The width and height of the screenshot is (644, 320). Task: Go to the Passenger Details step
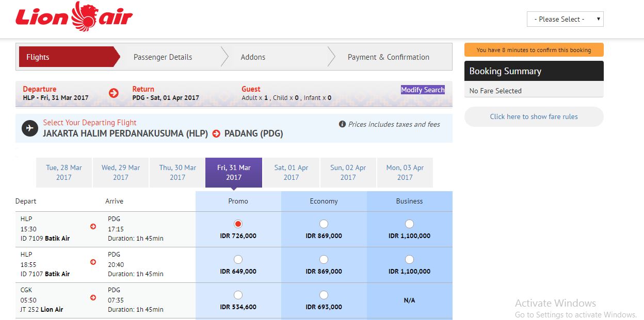tap(163, 57)
